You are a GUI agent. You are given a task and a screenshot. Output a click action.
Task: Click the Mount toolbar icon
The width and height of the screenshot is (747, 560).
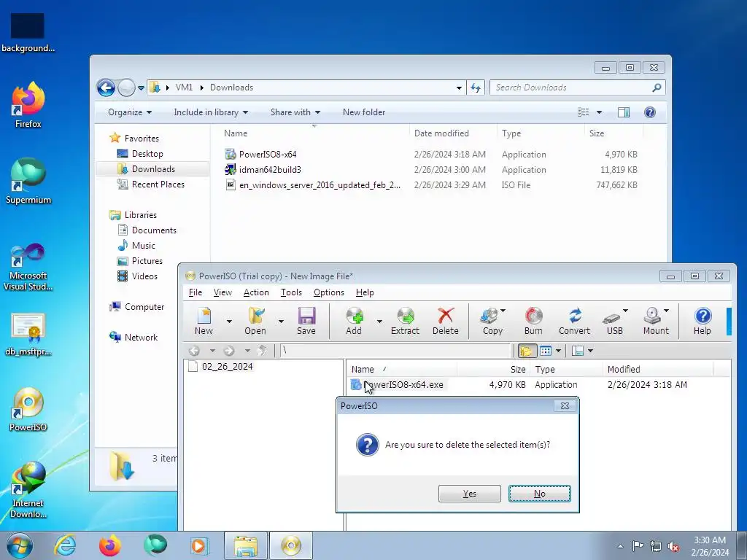pos(654,321)
